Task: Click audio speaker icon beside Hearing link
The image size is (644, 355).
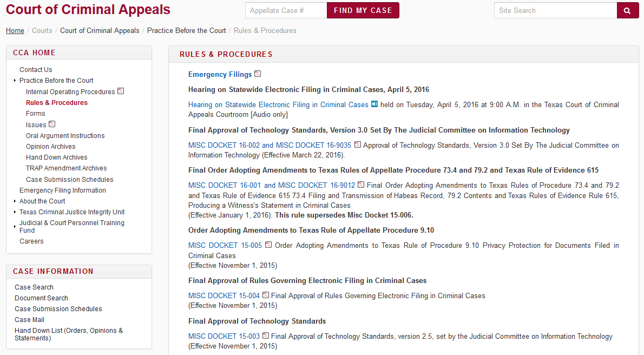Action: (x=374, y=104)
